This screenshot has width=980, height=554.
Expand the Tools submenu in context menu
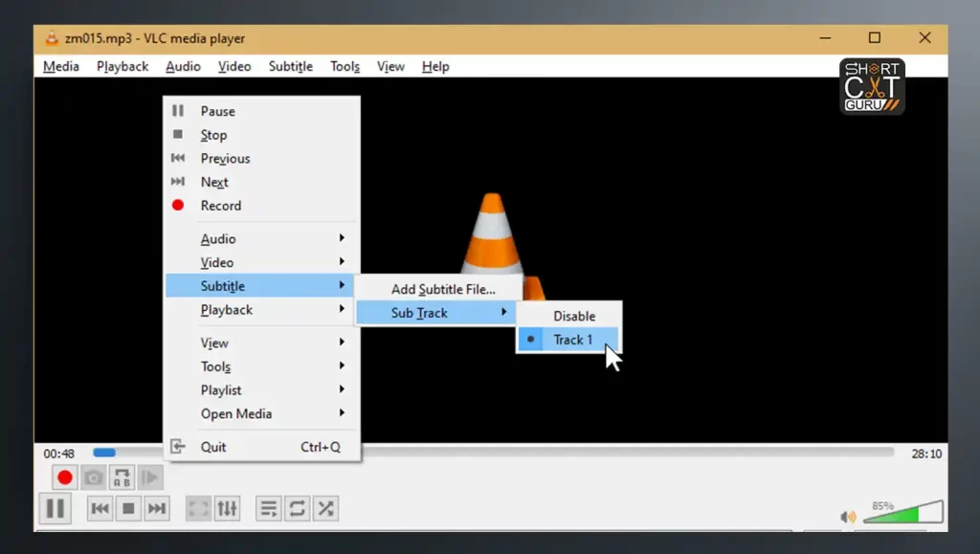[x=262, y=366]
